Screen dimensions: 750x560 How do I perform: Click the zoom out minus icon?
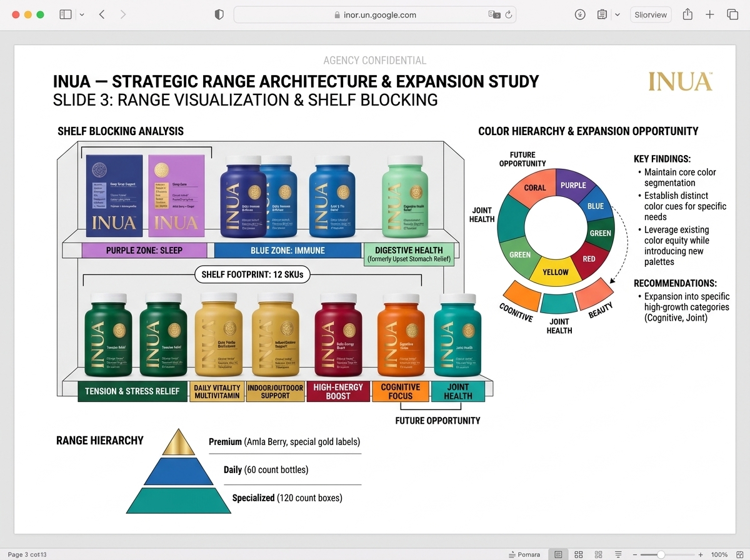pyautogui.click(x=634, y=554)
